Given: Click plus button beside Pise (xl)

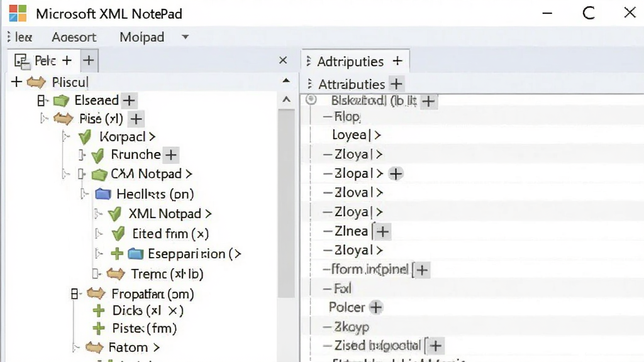Looking at the screenshot, I should (136, 119).
